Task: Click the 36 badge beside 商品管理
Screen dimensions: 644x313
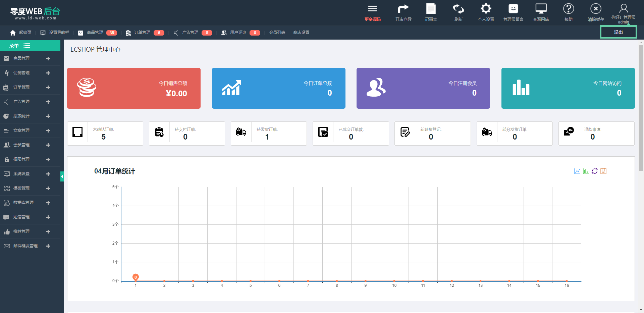Action: coord(112,33)
